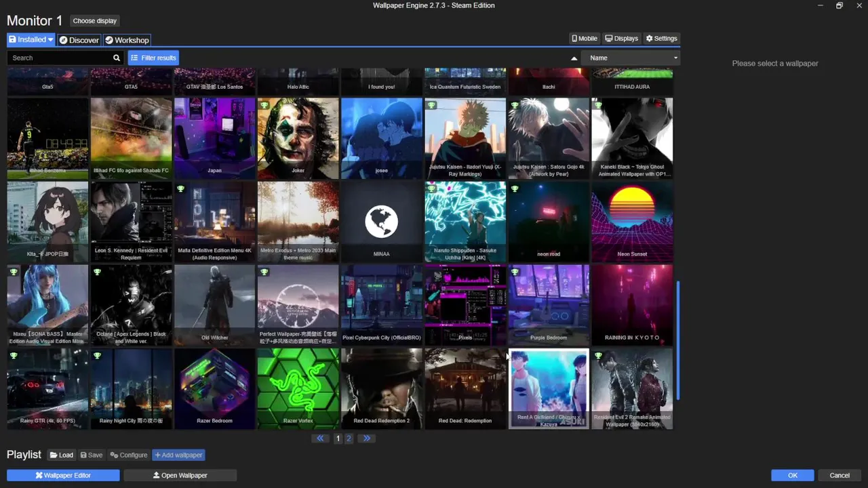Select the Red Dead: Redemption wallpaper

point(465,388)
